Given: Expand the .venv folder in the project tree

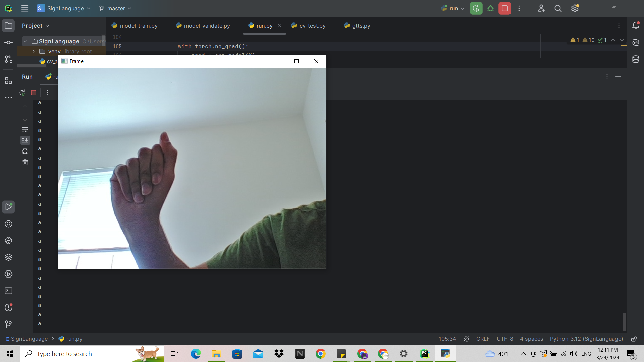Looking at the screenshot, I should pos(33,51).
